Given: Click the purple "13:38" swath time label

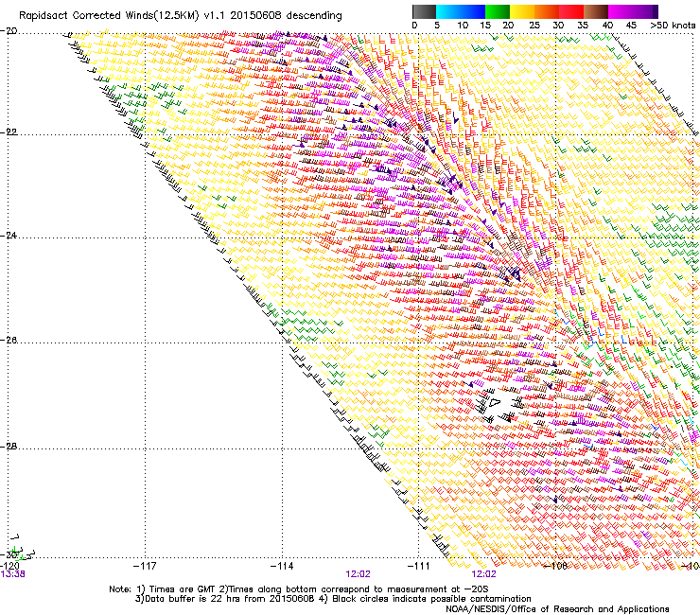Looking at the screenshot, I should pyautogui.click(x=13, y=574).
